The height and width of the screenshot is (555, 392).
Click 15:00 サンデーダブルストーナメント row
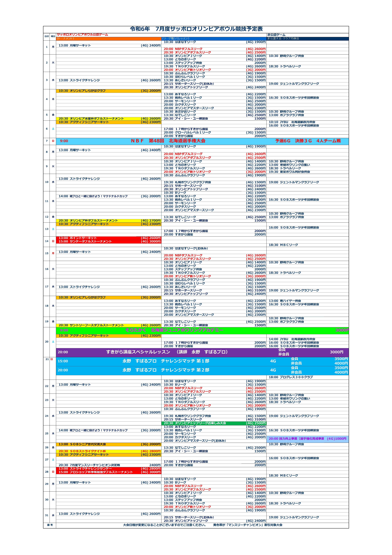point(109,241)
